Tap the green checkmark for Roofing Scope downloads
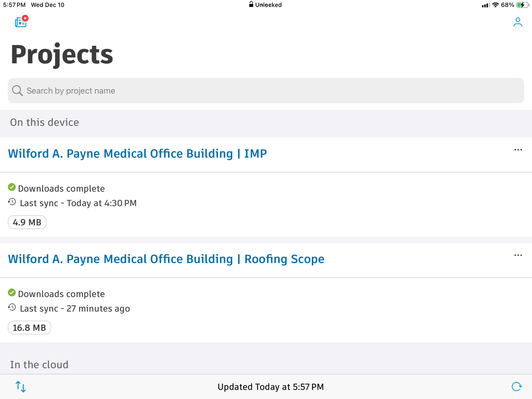The height and width of the screenshot is (399, 532). point(12,293)
